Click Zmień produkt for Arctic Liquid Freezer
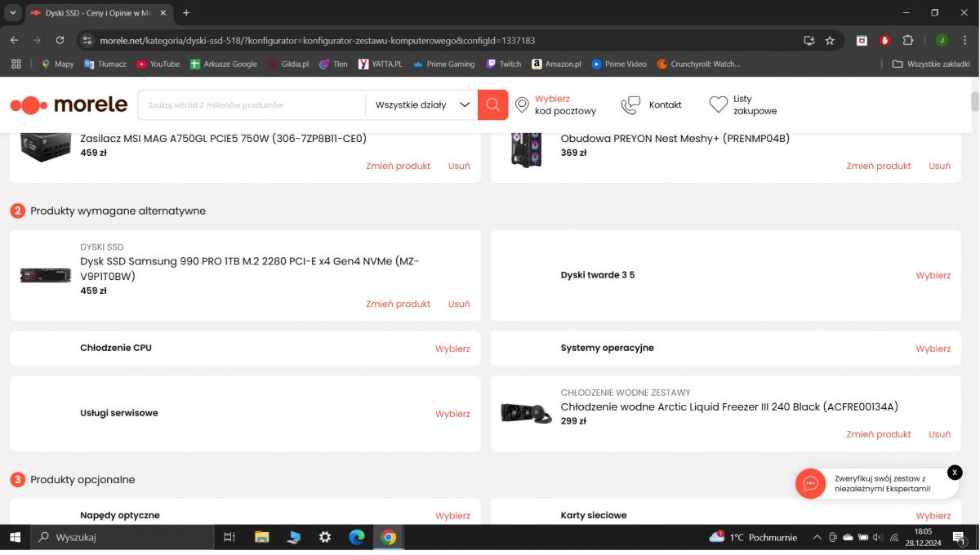Screen dimensions: 980x555 pyautogui.click(x=879, y=434)
